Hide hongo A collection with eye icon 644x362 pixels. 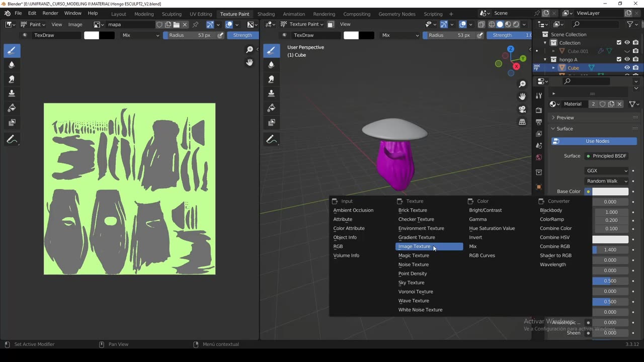point(627,59)
